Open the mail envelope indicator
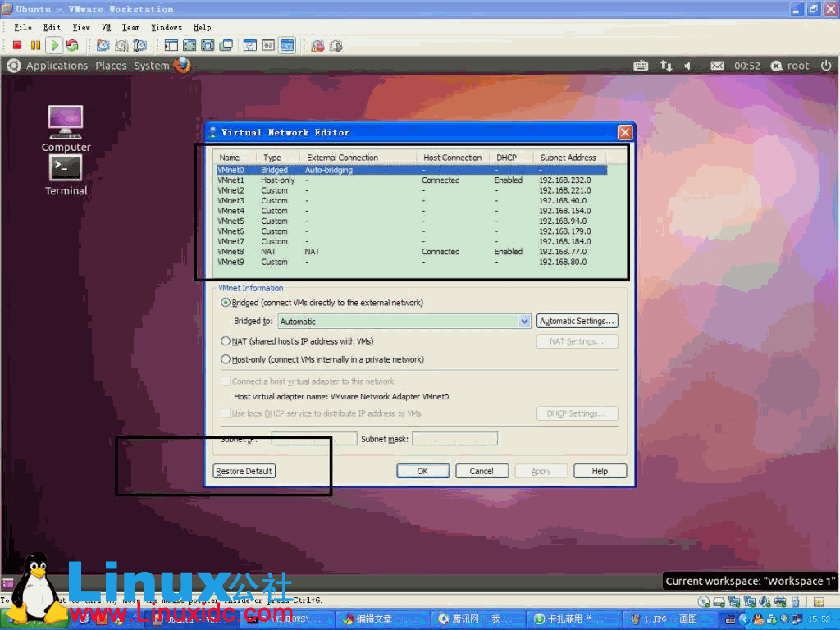The image size is (840, 630). (717, 66)
